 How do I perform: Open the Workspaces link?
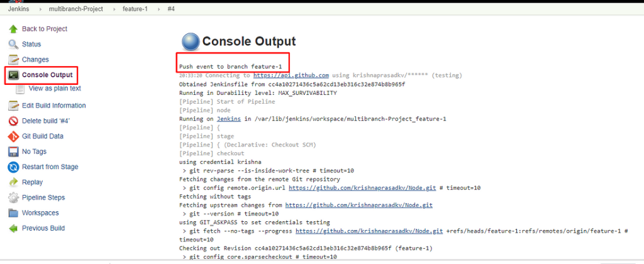(40, 212)
